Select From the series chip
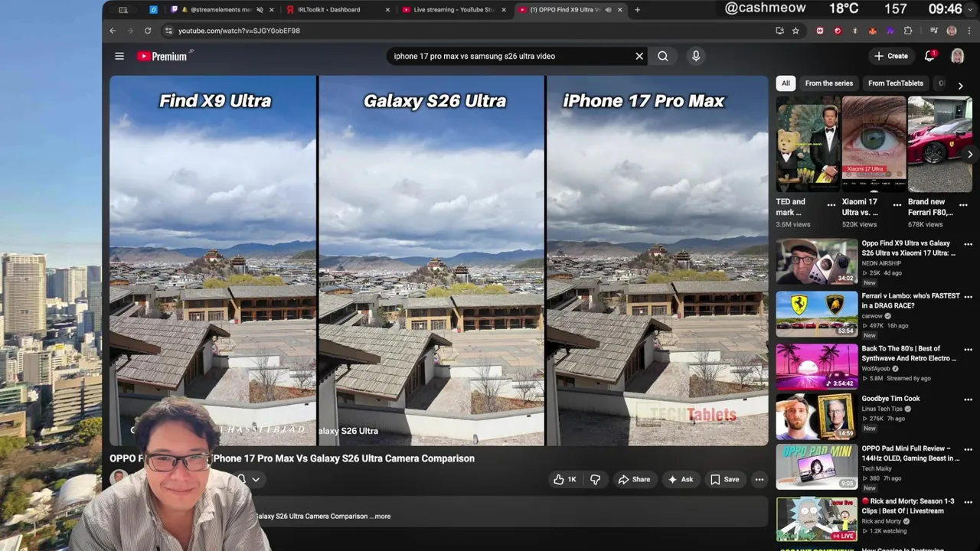The width and height of the screenshot is (980, 551). pos(828,83)
